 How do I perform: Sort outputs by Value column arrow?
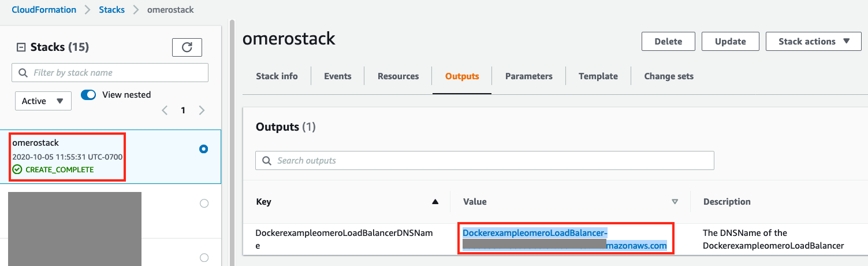click(x=675, y=202)
